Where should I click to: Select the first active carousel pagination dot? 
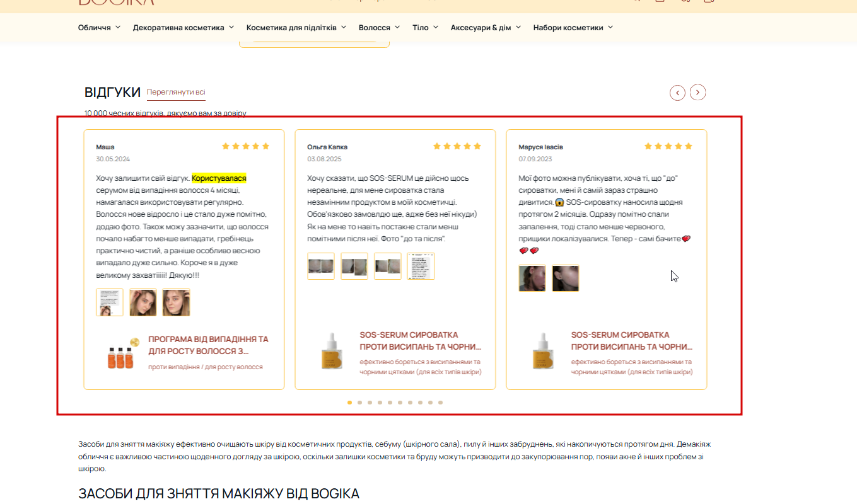point(349,402)
